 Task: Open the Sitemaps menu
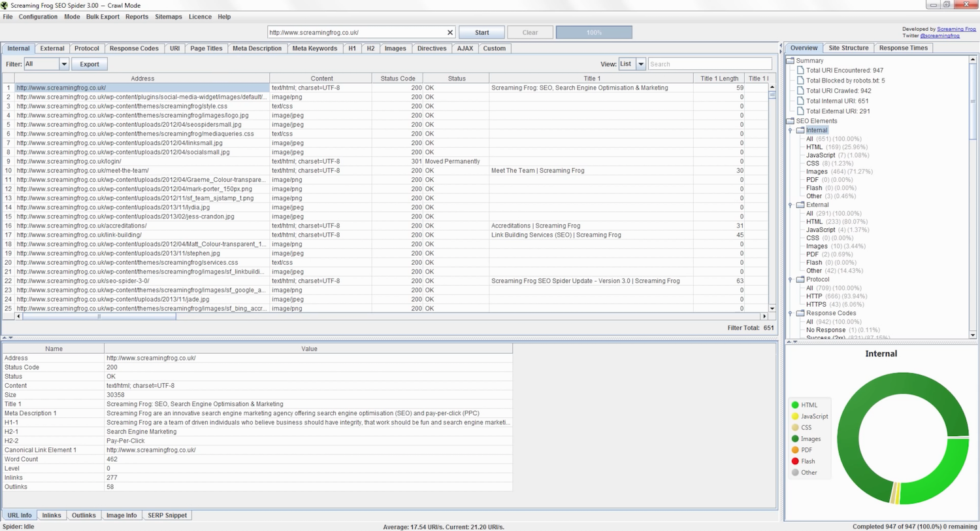[x=169, y=17]
